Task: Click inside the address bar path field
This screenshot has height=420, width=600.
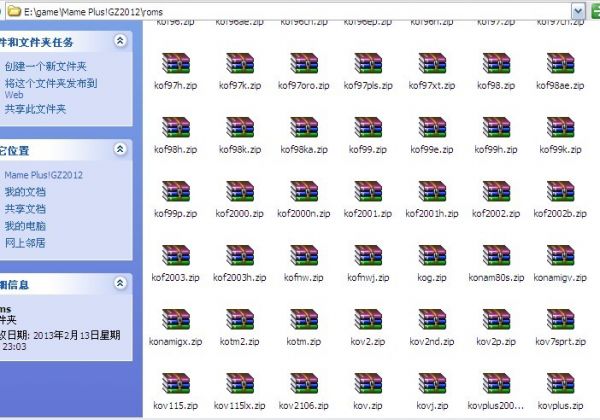Action: click(300, 10)
